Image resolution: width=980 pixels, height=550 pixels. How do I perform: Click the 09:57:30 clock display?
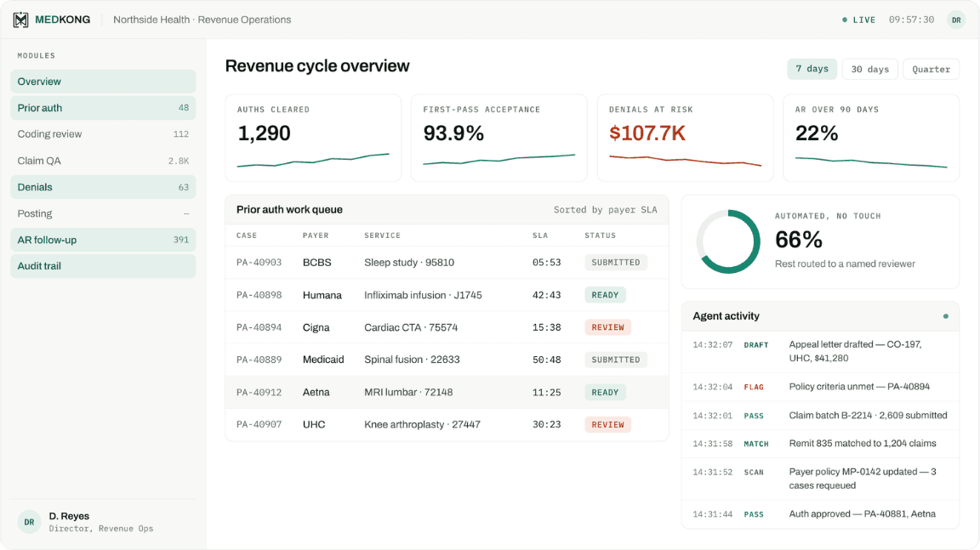click(911, 20)
